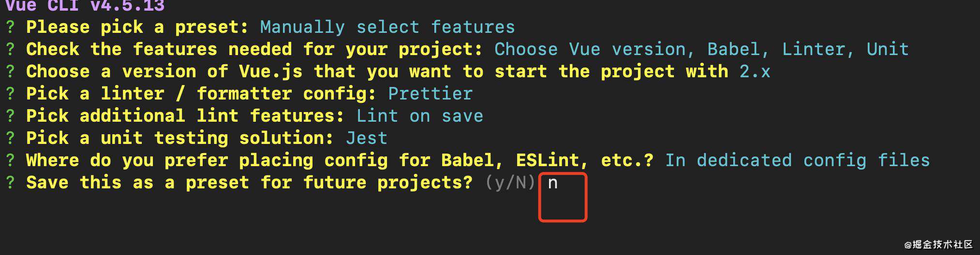Click the 'n' answer in the red box
The height and width of the screenshot is (255, 980).
point(552,184)
